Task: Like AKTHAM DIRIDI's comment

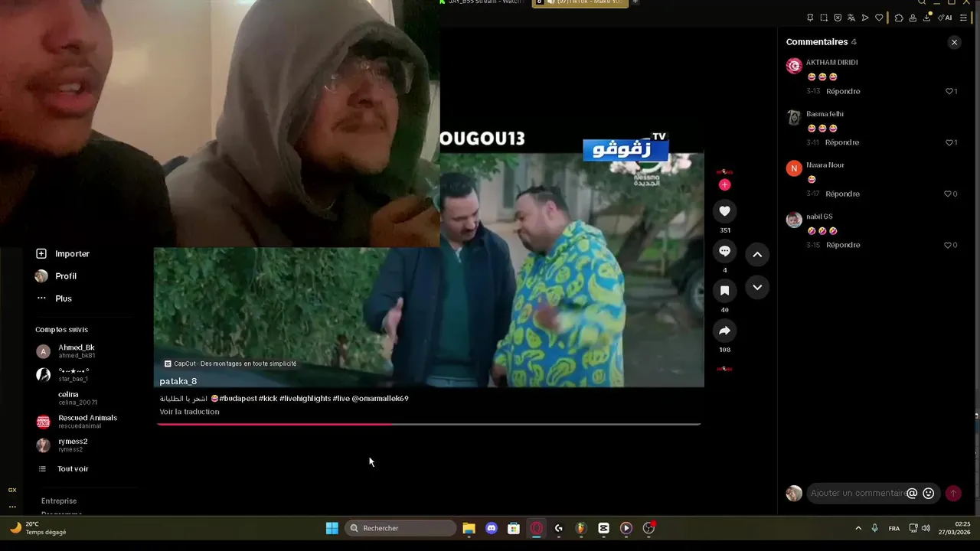Action: pos(951,91)
